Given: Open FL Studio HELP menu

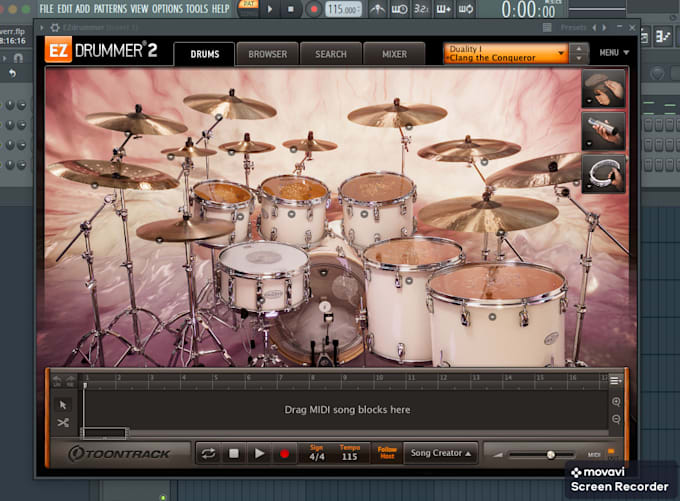Looking at the screenshot, I should 220,9.
